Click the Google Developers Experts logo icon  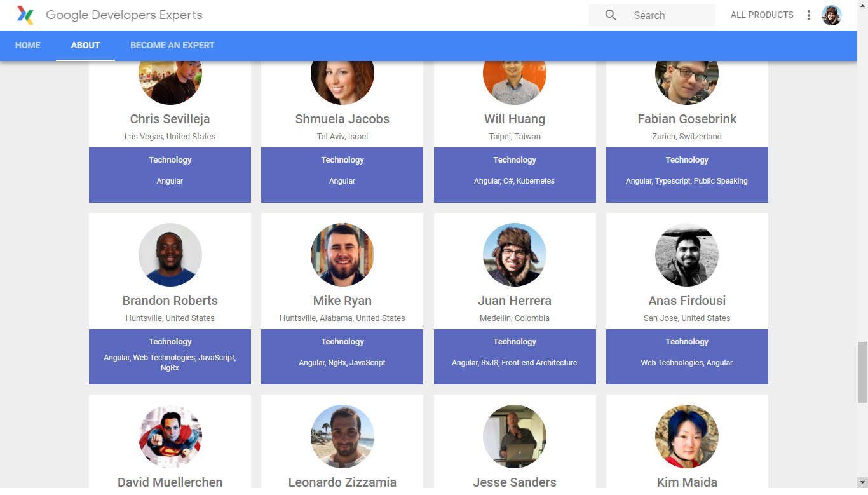coord(25,15)
